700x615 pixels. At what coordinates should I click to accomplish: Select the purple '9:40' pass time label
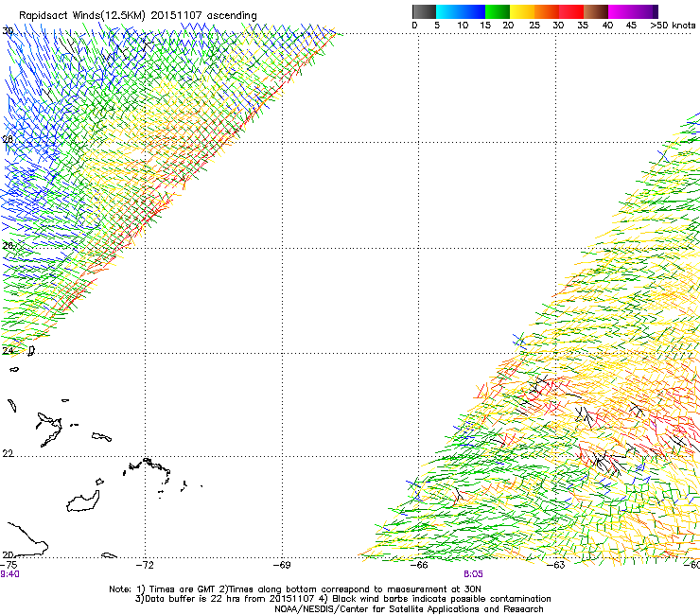[x=9, y=574]
